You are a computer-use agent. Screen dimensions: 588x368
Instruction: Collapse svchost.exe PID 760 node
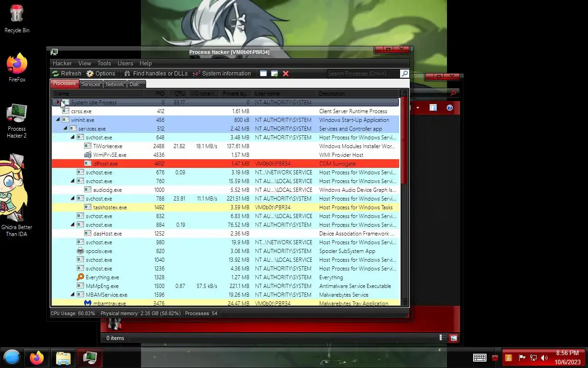73,181
